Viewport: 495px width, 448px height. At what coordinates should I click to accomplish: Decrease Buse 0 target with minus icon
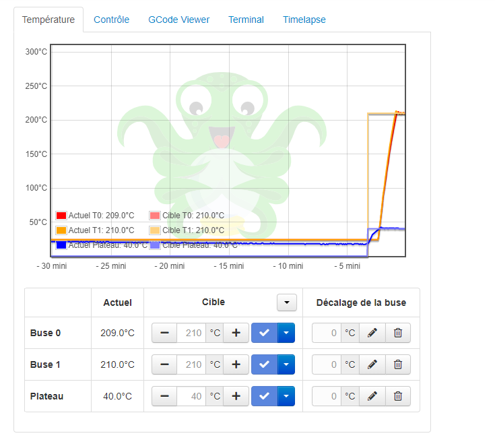164,333
